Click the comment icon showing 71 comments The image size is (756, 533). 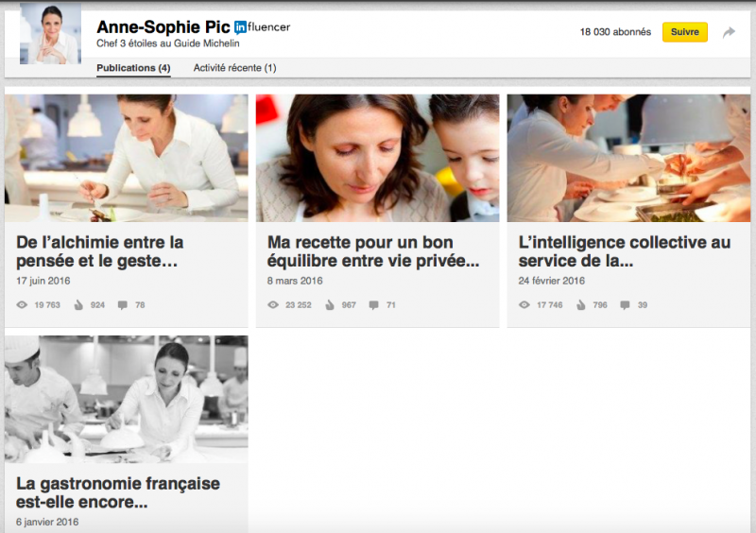pos(373,305)
